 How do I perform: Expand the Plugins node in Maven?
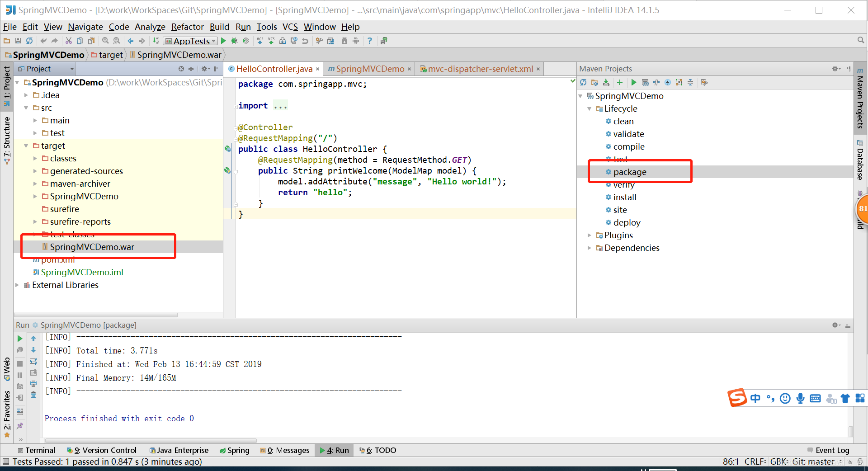(x=590, y=235)
